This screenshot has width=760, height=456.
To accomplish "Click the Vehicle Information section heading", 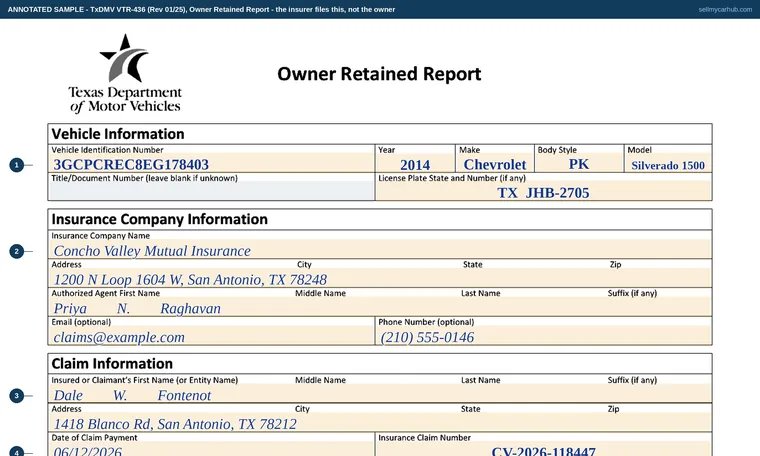I will point(118,134).
